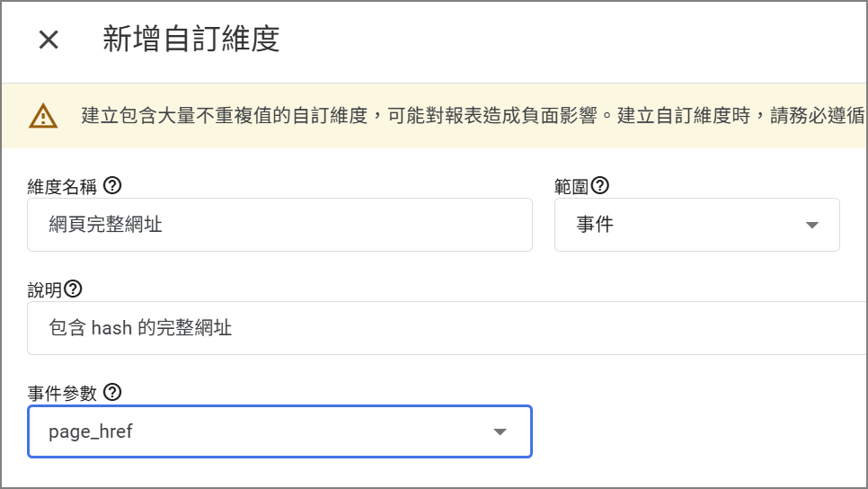Screen dimensions: 868x489
Task: Click the 範圍 field label
Action: pos(571,186)
